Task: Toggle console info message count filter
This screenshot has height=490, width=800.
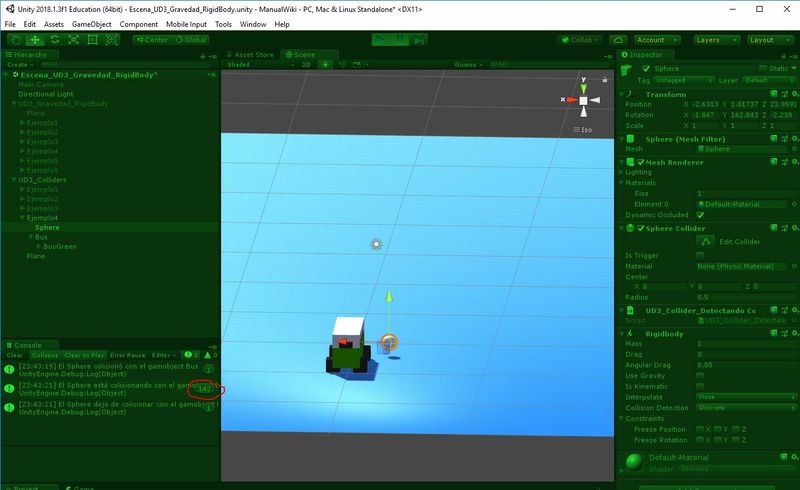Action: [x=191, y=355]
